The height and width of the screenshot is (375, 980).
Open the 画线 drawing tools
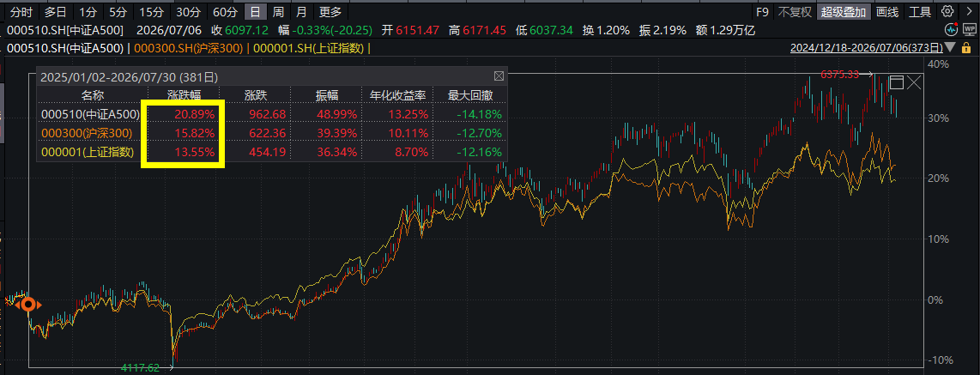tap(887, 11)
